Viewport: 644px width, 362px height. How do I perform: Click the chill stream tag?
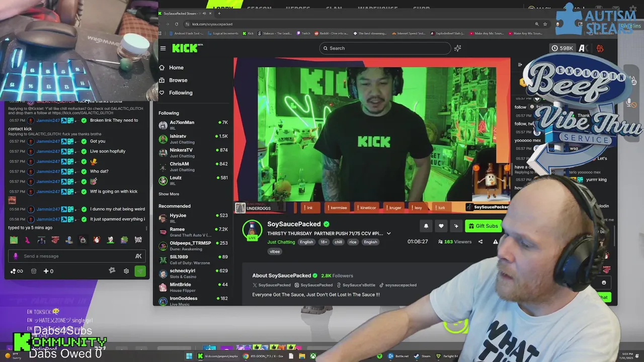338,242
